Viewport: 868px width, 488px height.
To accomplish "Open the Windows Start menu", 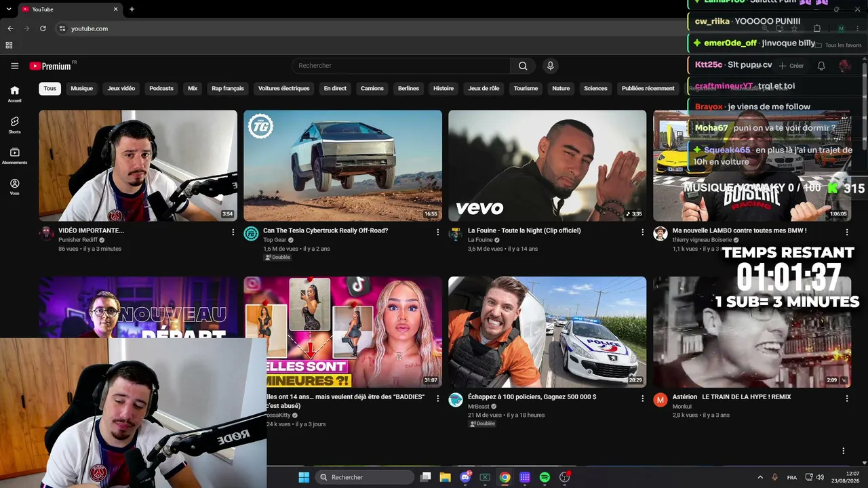I will pyautogui.click(x=304, y=477).
